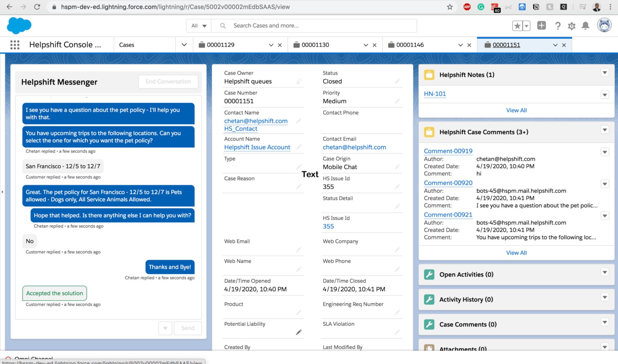This screenshot has width=618, height=364.
Task: Click the Send message button
Action: tap(188, 328)
